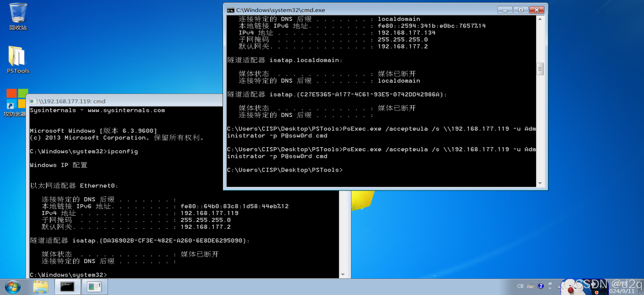Click subnet mask 255.255.255.0 in remote window
Screen dimensions: 644x295
(x=205, y=220)
